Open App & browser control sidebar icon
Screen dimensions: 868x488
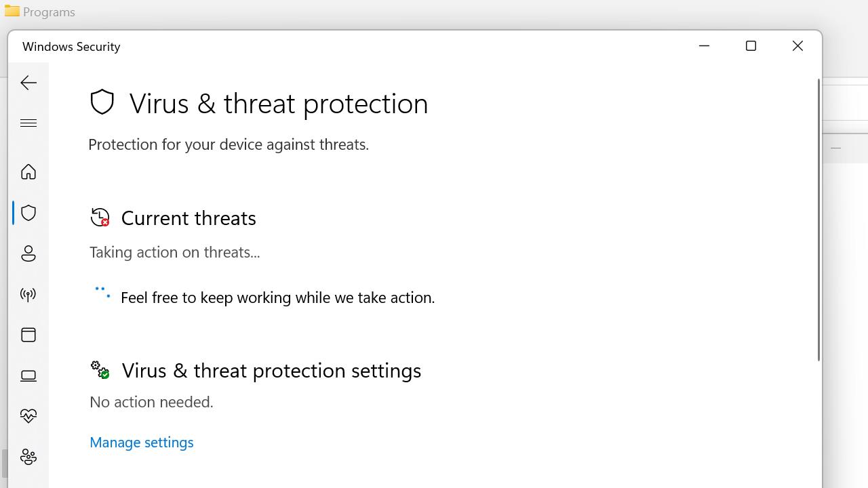click(28, 335)
